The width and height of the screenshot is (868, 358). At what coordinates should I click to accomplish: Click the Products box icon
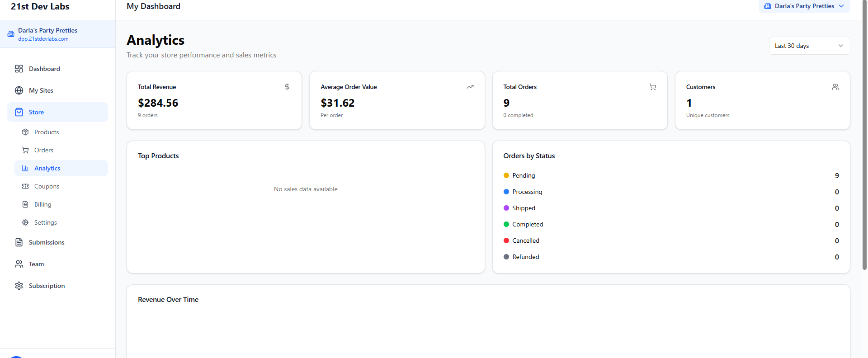(x=25, y=132)
